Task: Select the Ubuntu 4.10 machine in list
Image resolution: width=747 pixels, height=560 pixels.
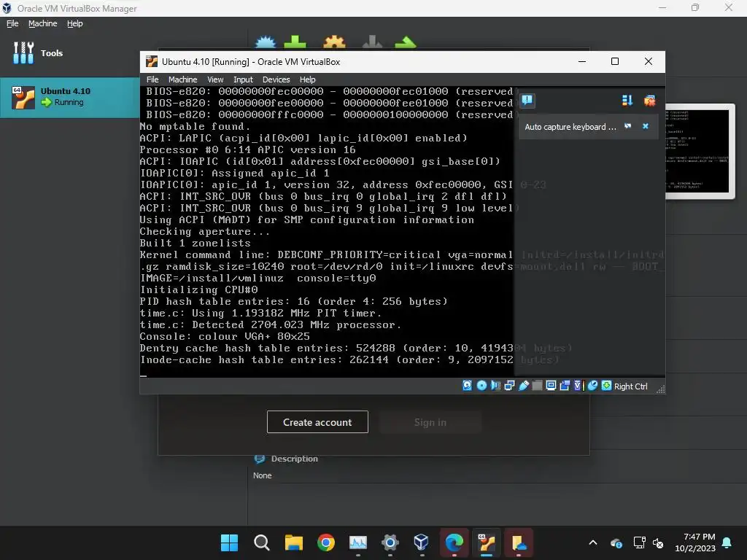Action: [x=69, y=97]
